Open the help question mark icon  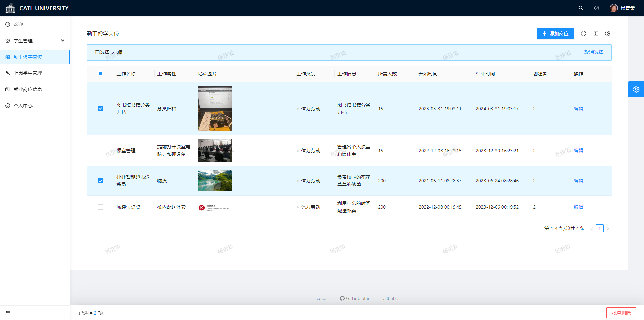597,8
